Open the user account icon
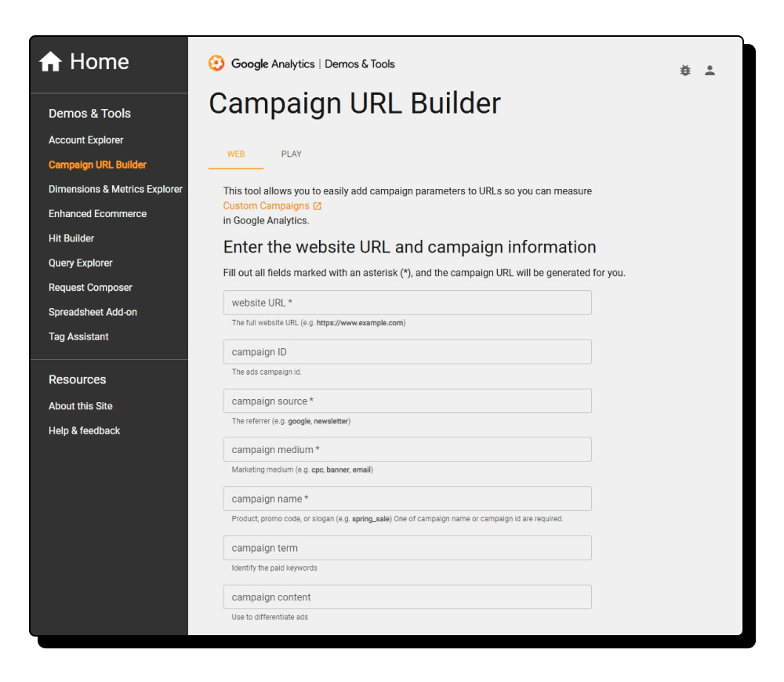 coord(711,71)
